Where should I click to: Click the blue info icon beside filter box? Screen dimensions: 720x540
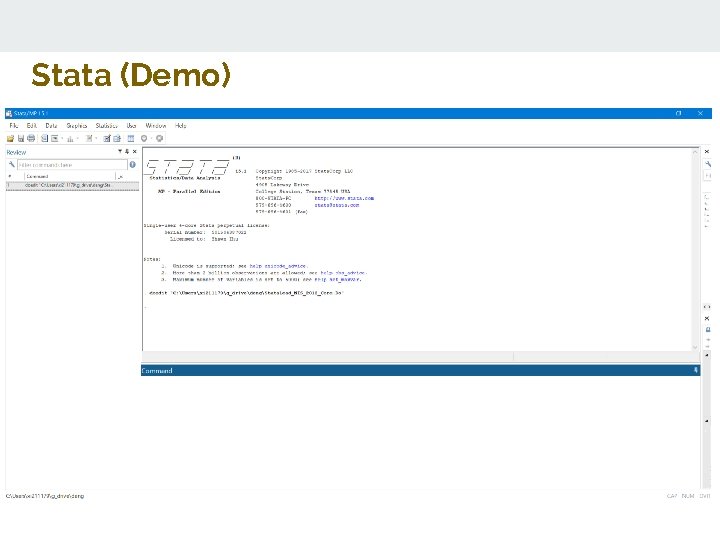133,164
